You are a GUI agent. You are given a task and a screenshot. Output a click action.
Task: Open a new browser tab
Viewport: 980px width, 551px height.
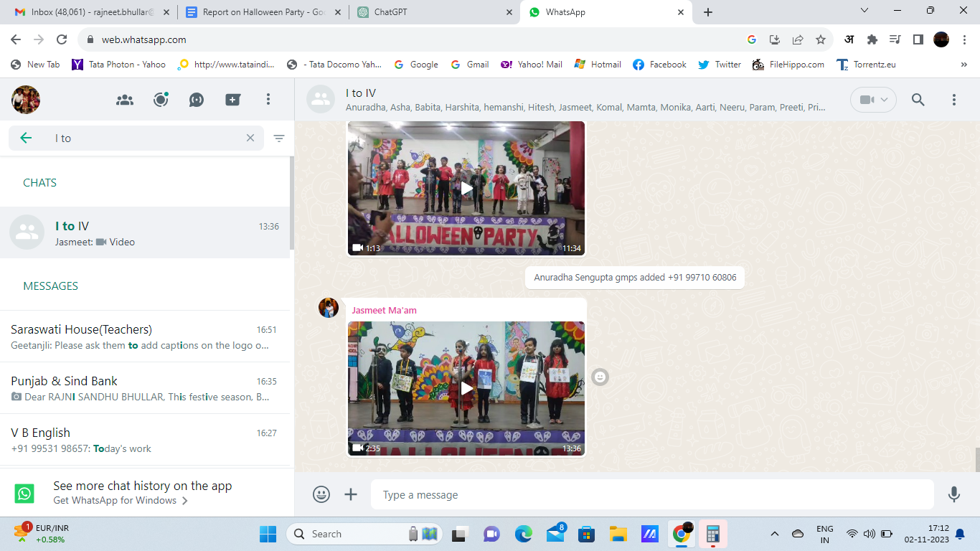[x=708, y=12]
